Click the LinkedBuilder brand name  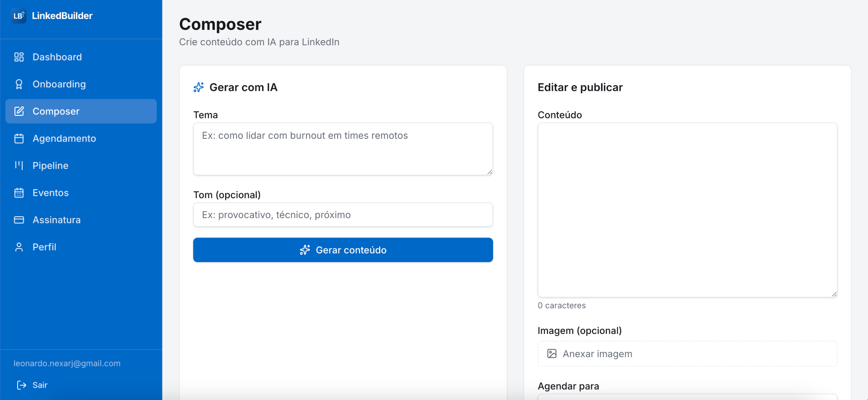(x=62, y=16)
